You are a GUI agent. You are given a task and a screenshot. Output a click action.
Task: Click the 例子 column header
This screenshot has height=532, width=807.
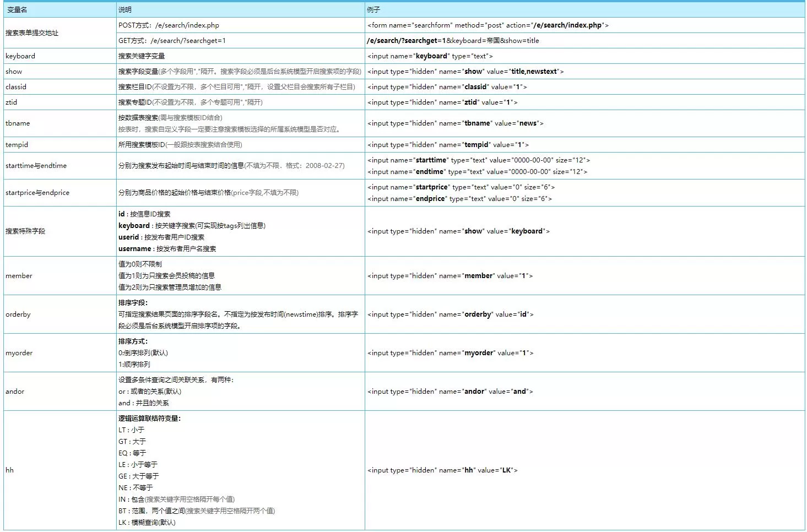[584, 10]
